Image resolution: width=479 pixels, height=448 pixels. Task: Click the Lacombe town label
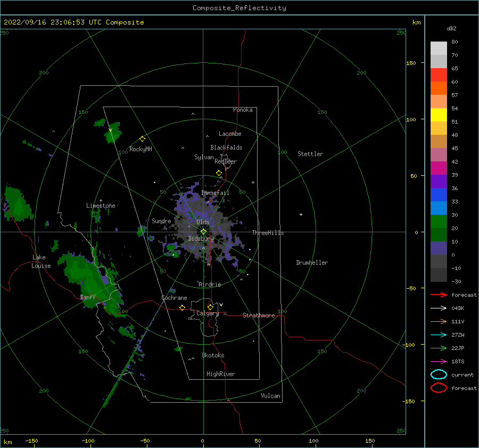pyautogui.click(x=230, y=134)
